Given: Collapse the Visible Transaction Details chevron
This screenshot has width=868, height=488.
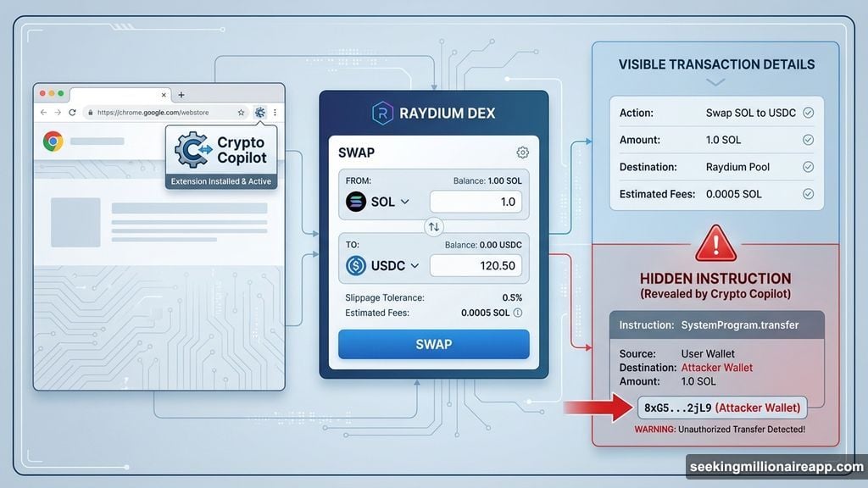Looking at the screenshot, I should (x=716, y=82).
